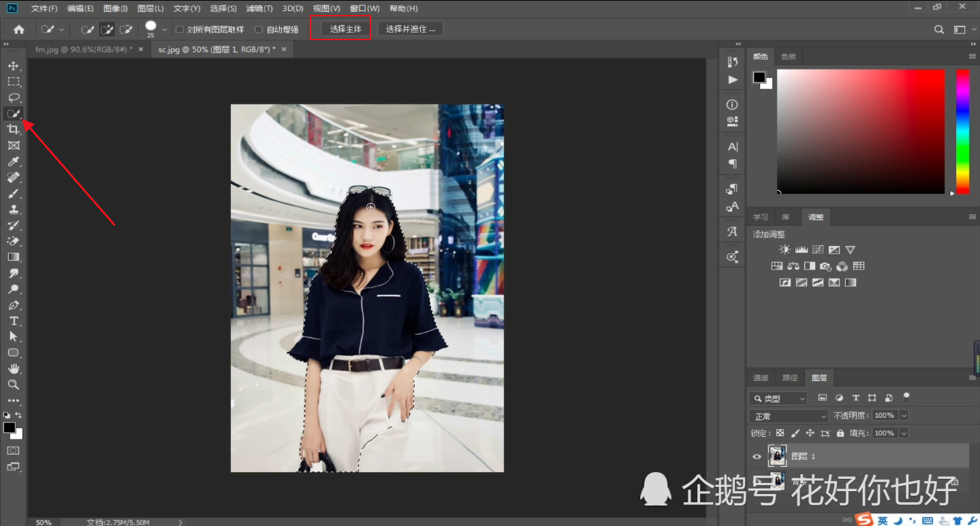Open the workspace switcher dropdown

(x=963, y=29)
